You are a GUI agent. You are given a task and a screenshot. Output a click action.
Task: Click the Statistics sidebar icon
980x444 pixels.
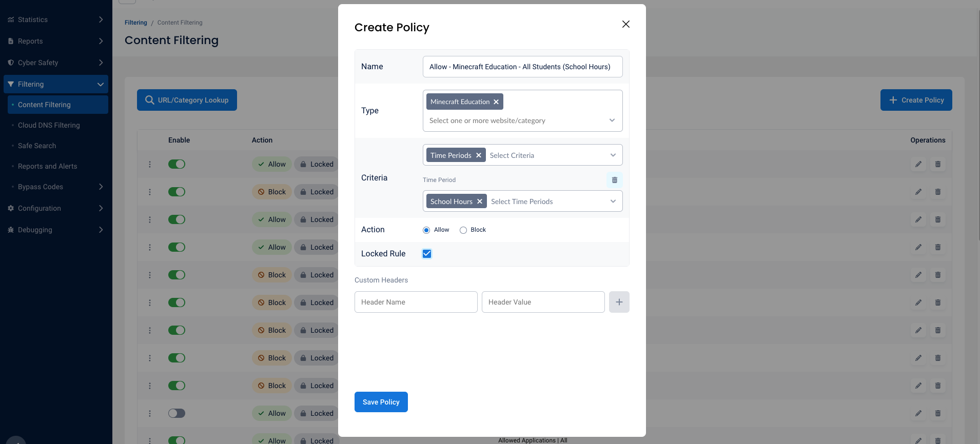pyautogui.click(x=11, y=19)
